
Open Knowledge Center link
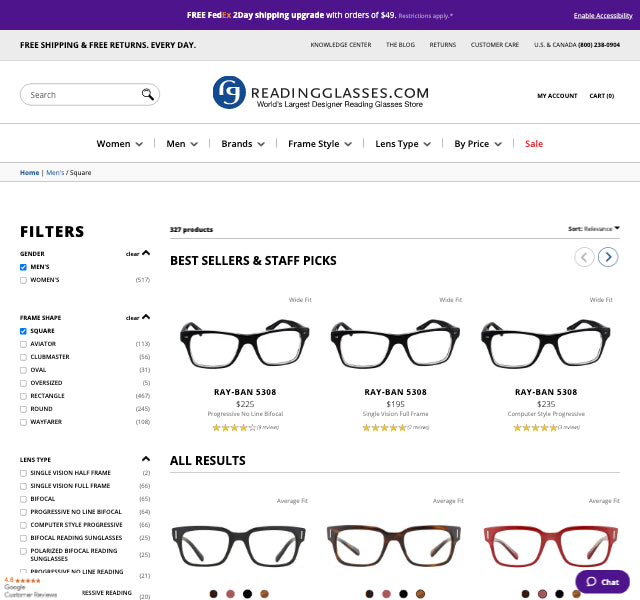point(341,44)
